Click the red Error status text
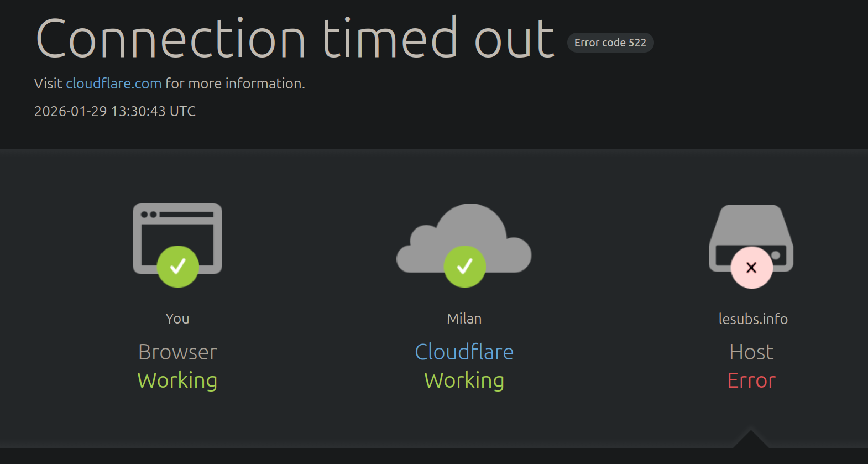The width and height of the screenshot is (868, 464). click(x=751, y=380)
